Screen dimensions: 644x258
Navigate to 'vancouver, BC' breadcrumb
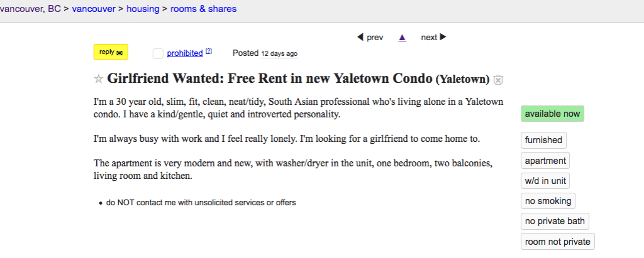pyautogui.click(x=30, y=9)
